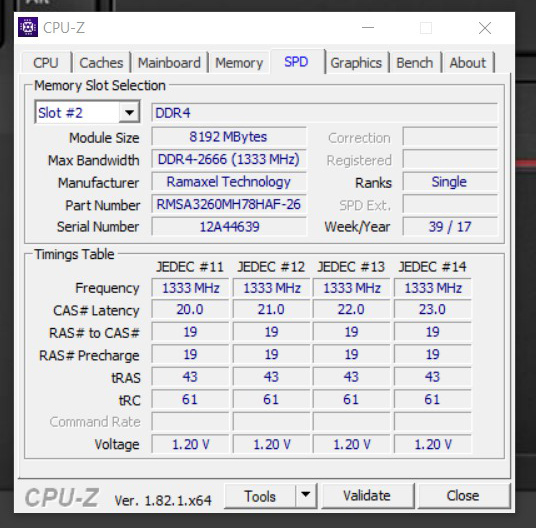Click the Validate button
The width and height of the screenshot is (536, 528).
[x=367, y=496]
